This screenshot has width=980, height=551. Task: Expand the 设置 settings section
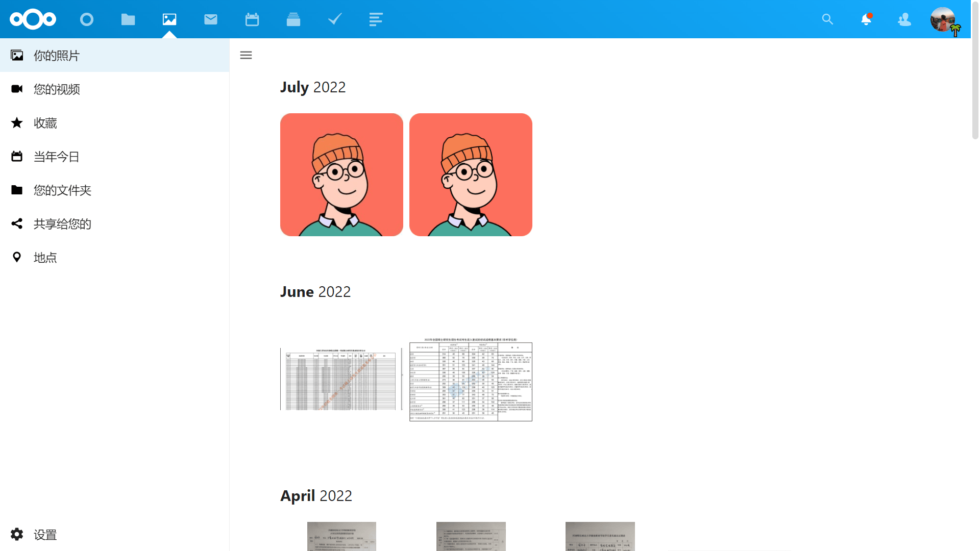[45, 534]
